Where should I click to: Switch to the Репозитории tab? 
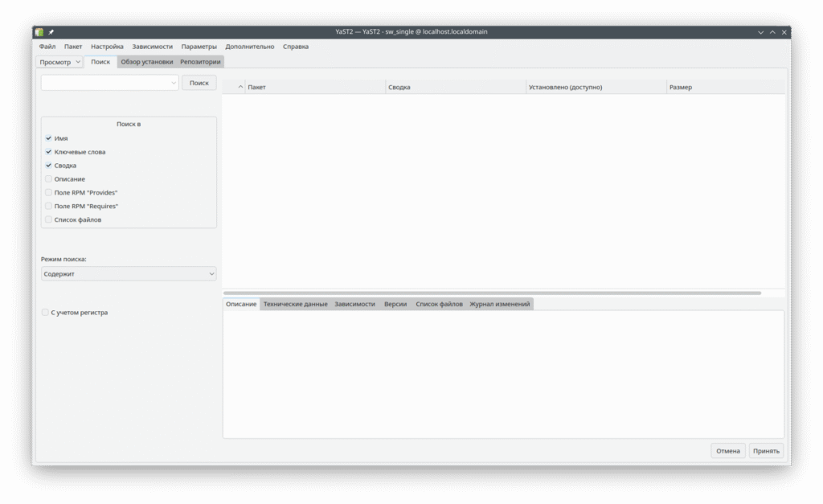coord(200,62)
